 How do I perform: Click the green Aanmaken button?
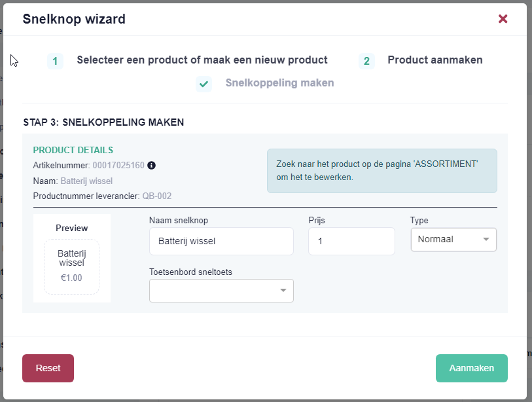click(472, 368)
